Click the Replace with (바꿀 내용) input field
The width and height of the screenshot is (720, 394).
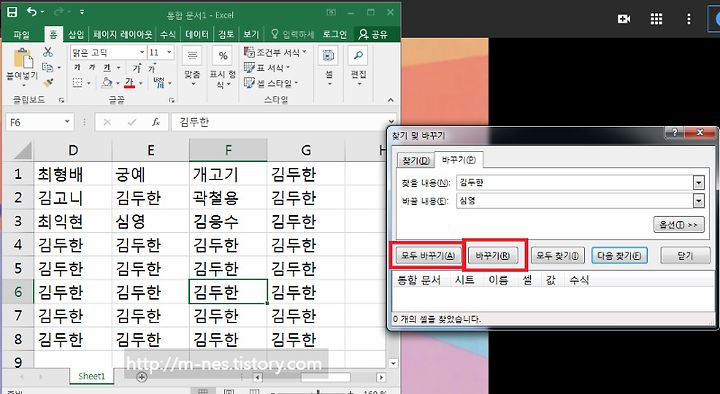click(x=574, y=201)
